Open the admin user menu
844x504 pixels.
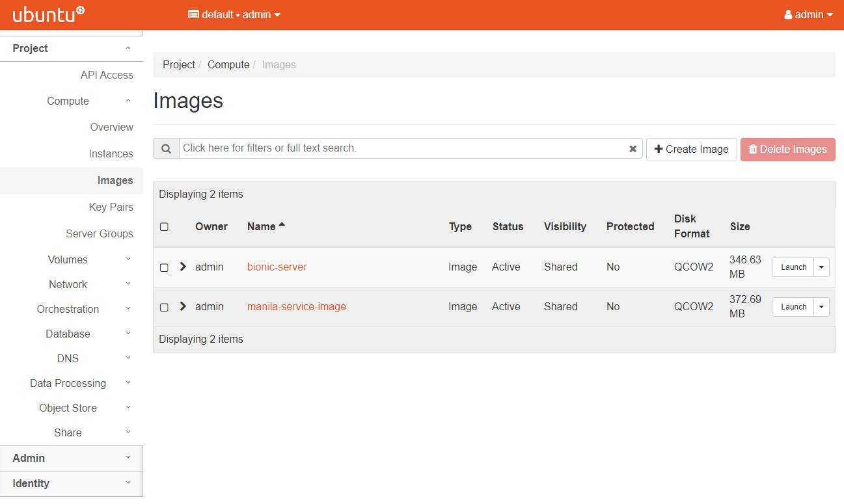808,14
